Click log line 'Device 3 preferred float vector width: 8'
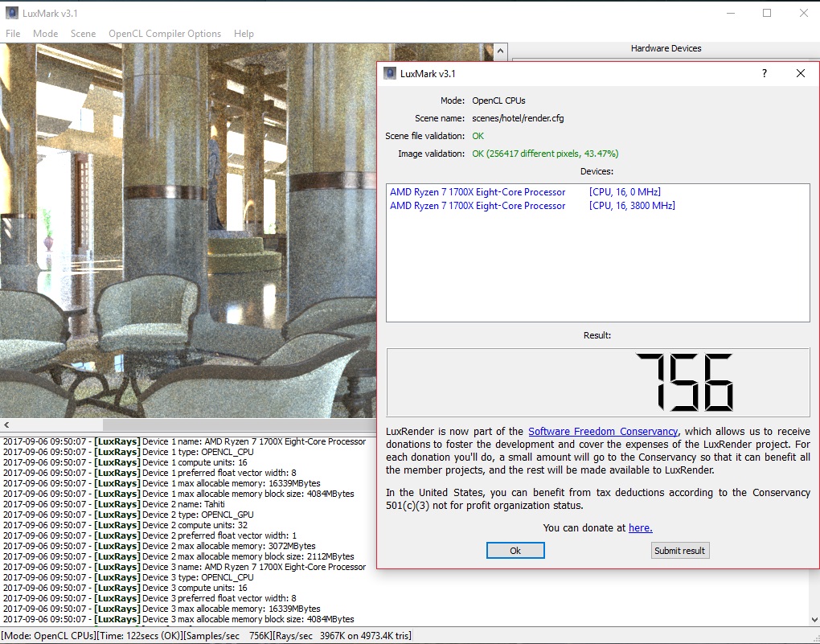The height and width of the screenshot is (644, 820). (150, 598)
